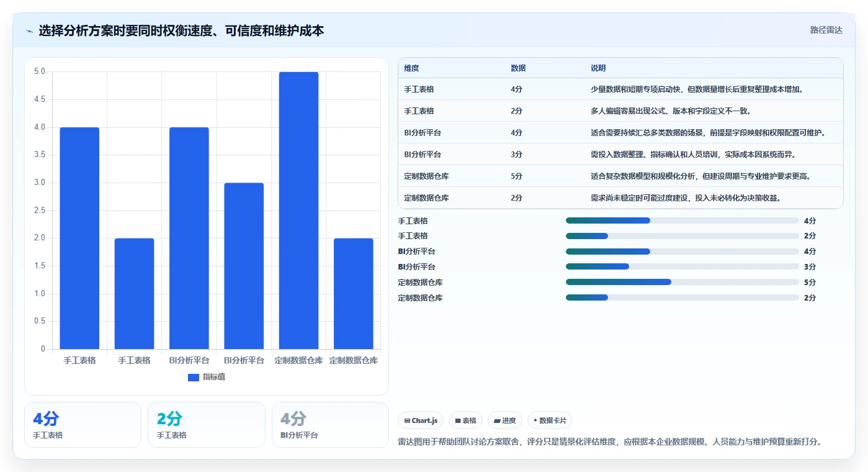Click the Chart.js chip
The height and width of the screenshot is (472, 868).
coord(421,420)
